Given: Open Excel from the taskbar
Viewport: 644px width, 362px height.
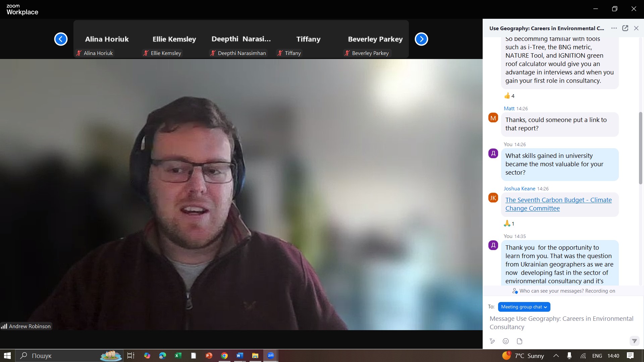Looking at the screenshot, I should coord(178,356).
